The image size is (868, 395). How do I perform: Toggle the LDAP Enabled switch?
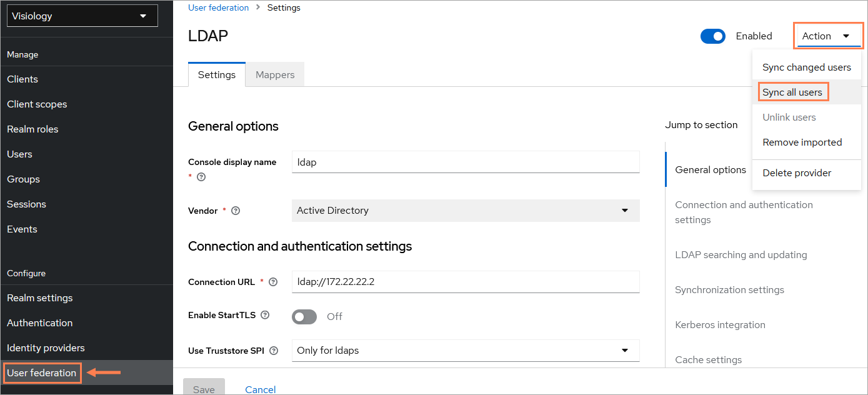712,36
